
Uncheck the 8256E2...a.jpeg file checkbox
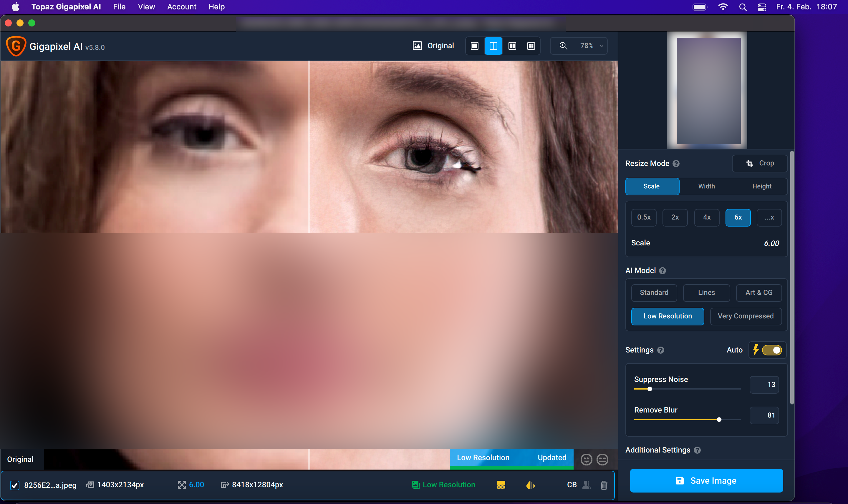(x=15, y=485)
